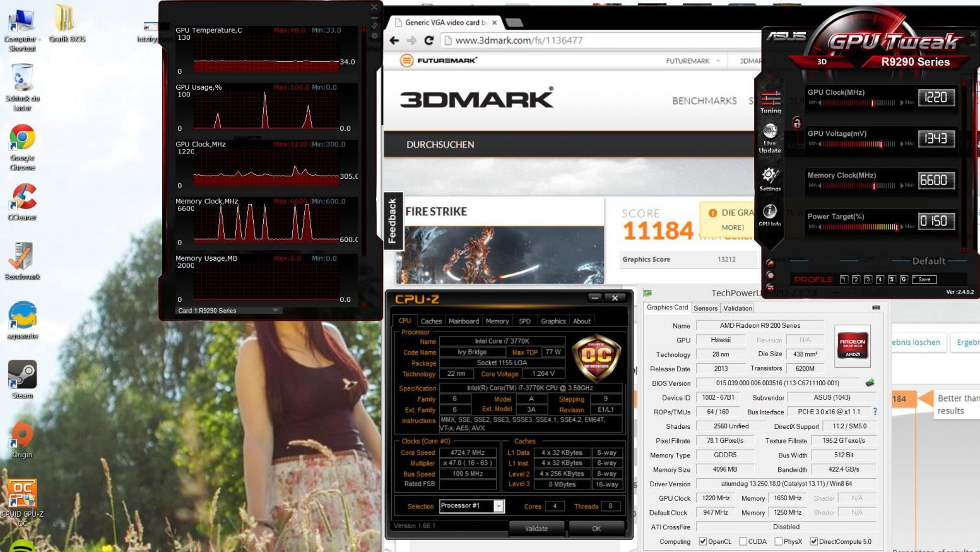Image resolution: width=980 pixels, height=552 pixels.
Task: Toggle the DirectCompute 5.0 checkbox
Action: click(x=814, y=541)
